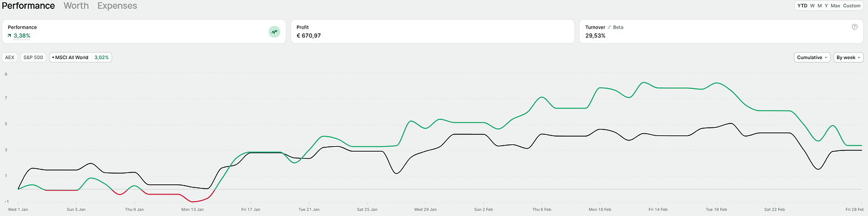868x216 pixels.
Task: Toggle the S&P 500 benchmark comparison
Action: (x=33, y=58)
